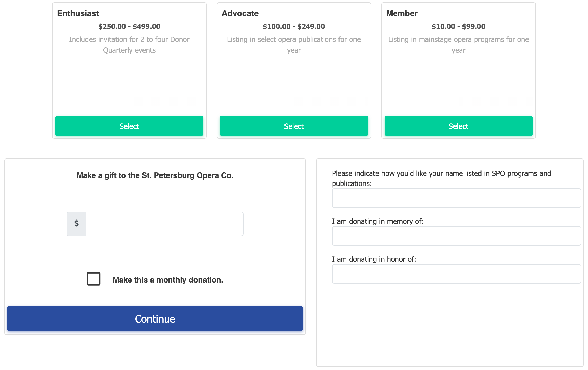Click the Member card heading
The width and height of the screenshot is (588, 370).
tap(402, 13)
